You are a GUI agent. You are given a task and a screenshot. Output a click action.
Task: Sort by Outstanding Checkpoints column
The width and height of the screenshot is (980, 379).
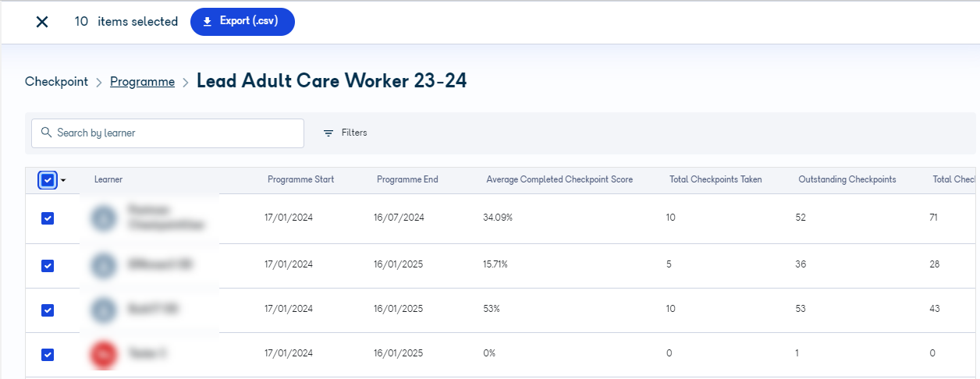coord(847,179)
